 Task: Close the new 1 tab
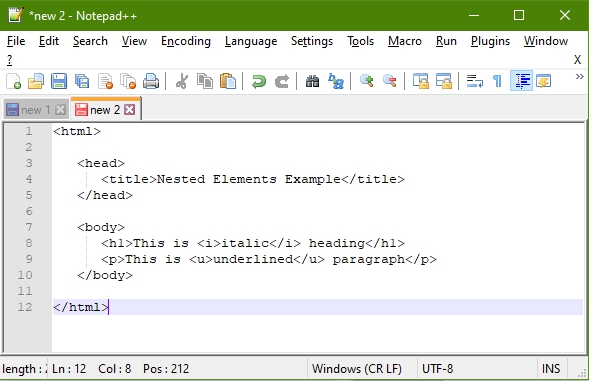point(60,110)
